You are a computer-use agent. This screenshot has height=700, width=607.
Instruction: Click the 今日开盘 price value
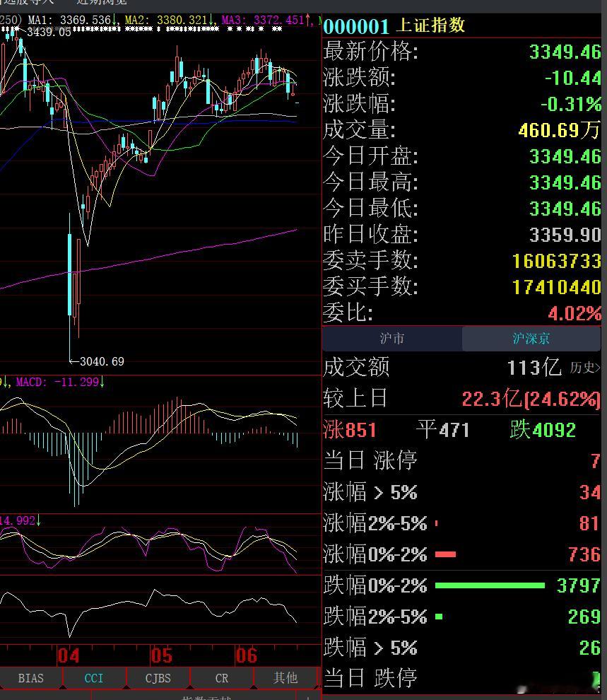point(565,157)
